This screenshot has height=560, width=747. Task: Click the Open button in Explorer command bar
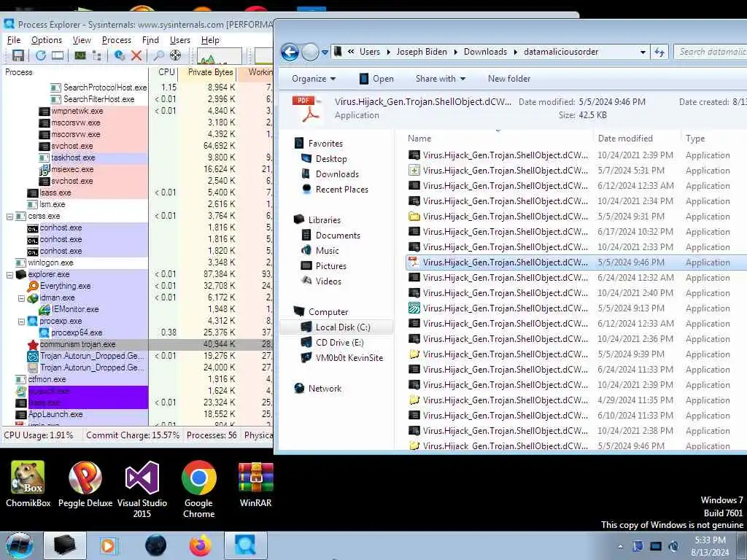point(376,79)
